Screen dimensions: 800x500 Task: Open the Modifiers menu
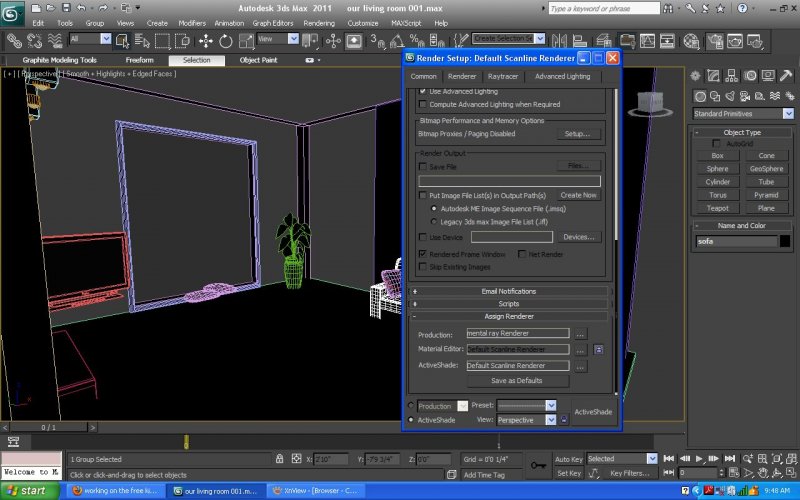click(192, 23)
